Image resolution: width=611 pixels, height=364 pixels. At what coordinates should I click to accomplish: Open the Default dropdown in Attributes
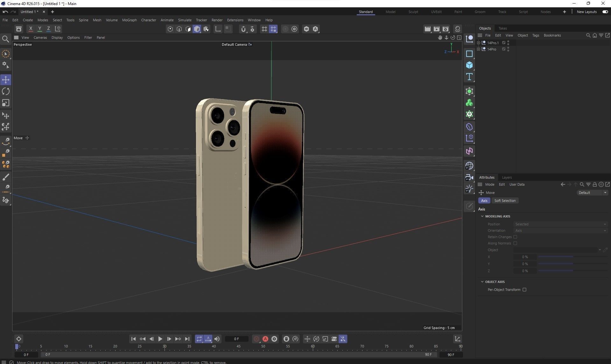coord(592,193)
